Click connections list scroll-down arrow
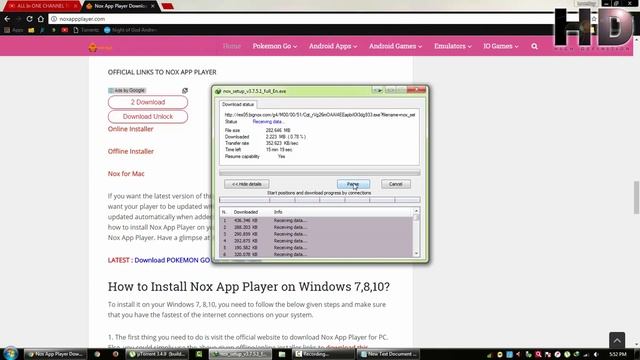Image resolution: width=640 pixels, height=360 pixels. tap(416, 254)
